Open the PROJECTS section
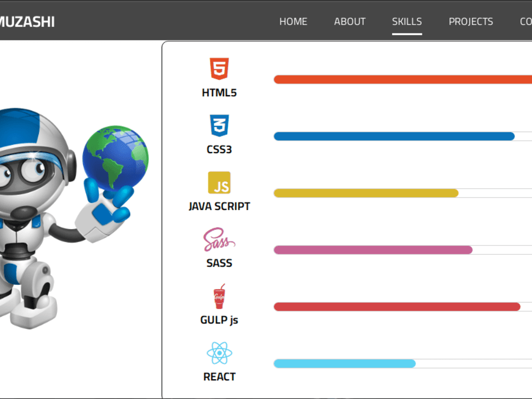Screen dimensions: 532x399 point(471,21)
